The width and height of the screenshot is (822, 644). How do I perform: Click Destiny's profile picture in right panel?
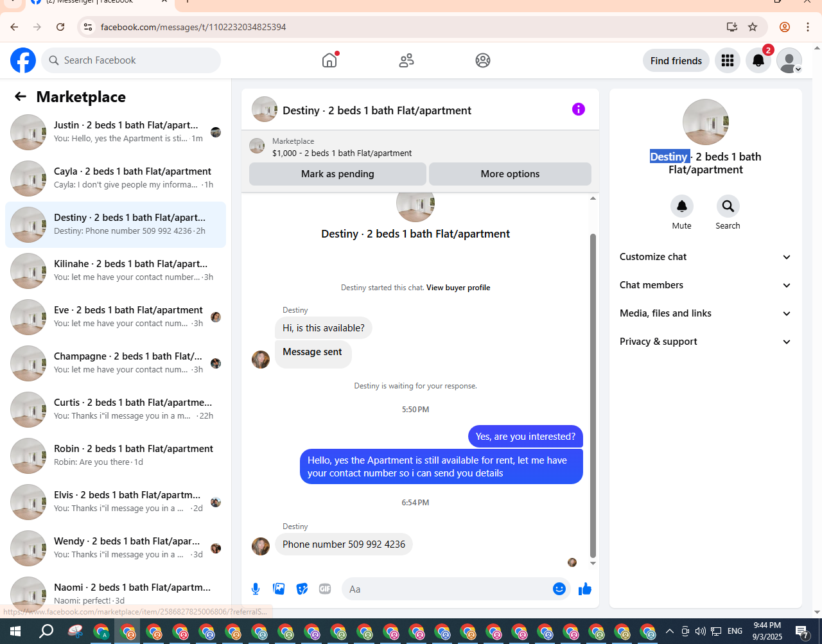pyautogui.click(x=706, y=122)
